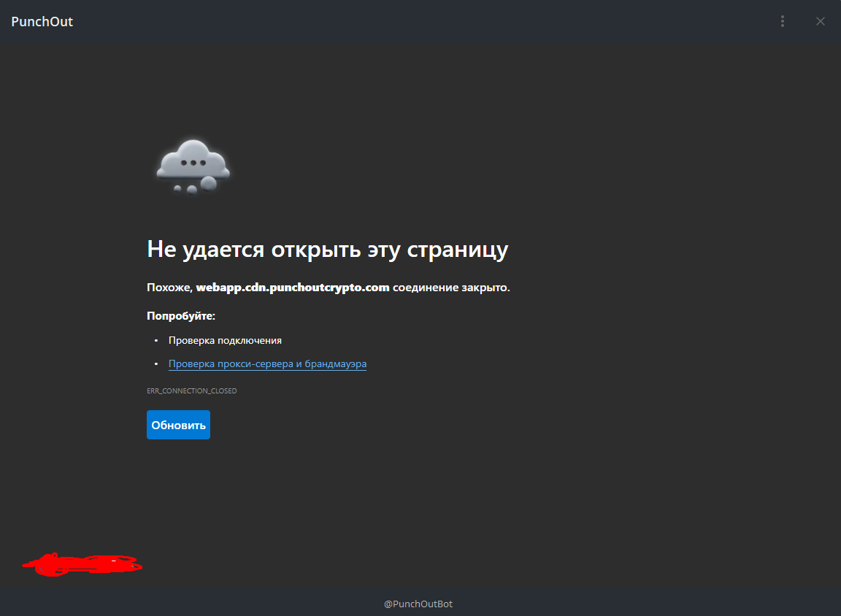Click the red scribbled-out area
841x616 pixels.
pos(82,564)
